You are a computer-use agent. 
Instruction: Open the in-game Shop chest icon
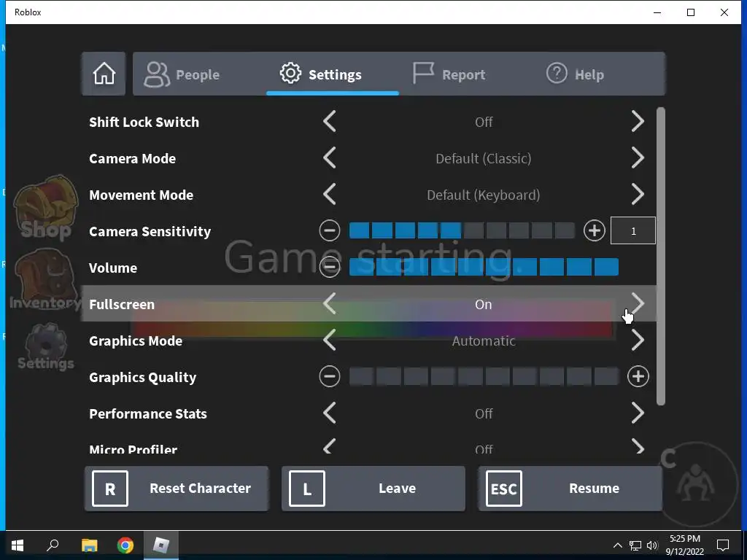[46, 208]
